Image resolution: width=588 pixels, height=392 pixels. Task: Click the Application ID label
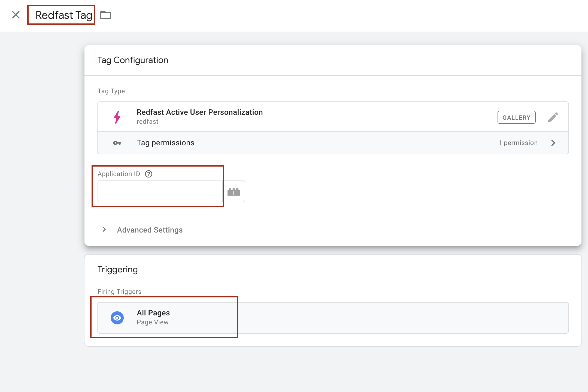tap(119, 174)
